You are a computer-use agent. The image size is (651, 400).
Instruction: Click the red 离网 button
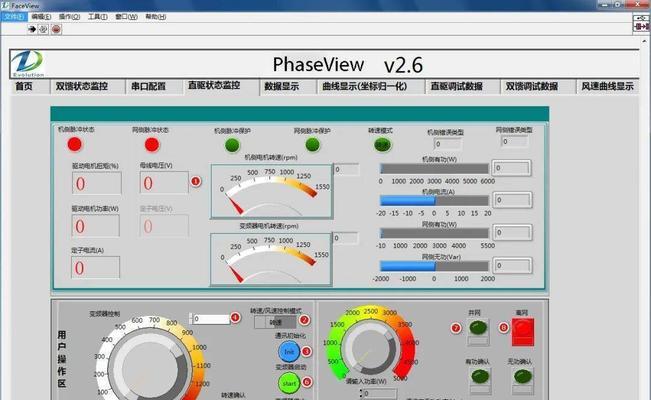pos(523,331)
